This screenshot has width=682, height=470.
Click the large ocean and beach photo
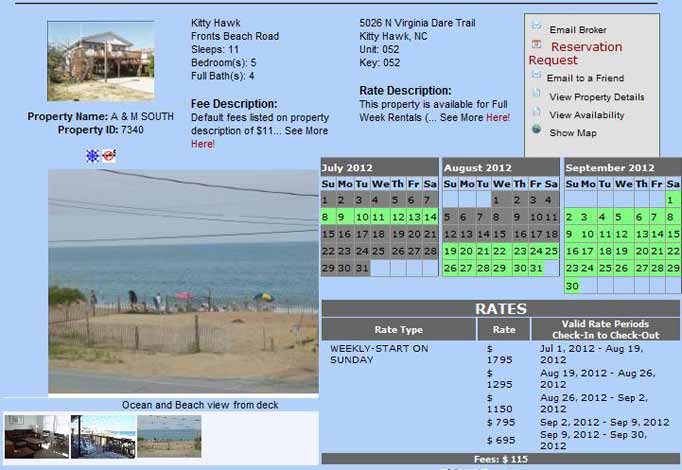pyautogui.click(x=183, y=281)
